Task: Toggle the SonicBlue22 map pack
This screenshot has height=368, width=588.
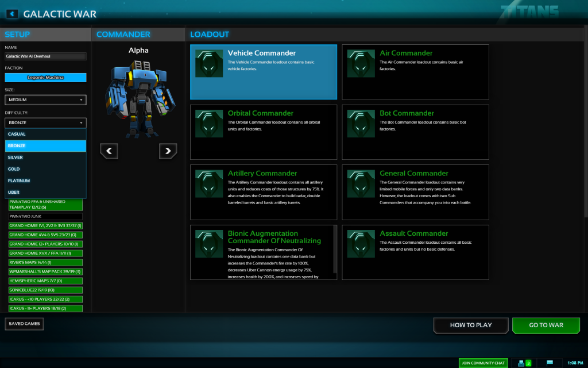Action: click(45, 290)
